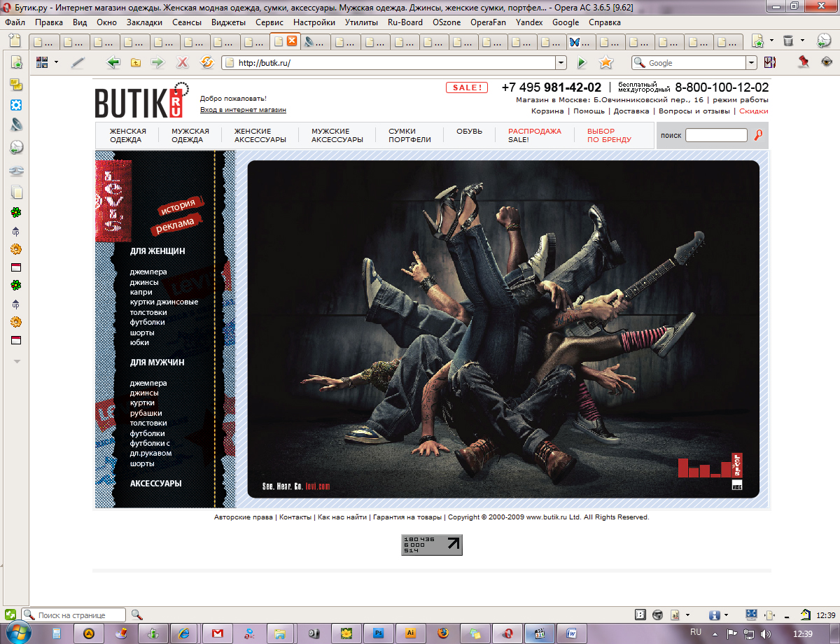Open ЖЕНСКАЯ ОДЕЖДА category
Viewport: 840px width, 644px height.
coord(128,135)
